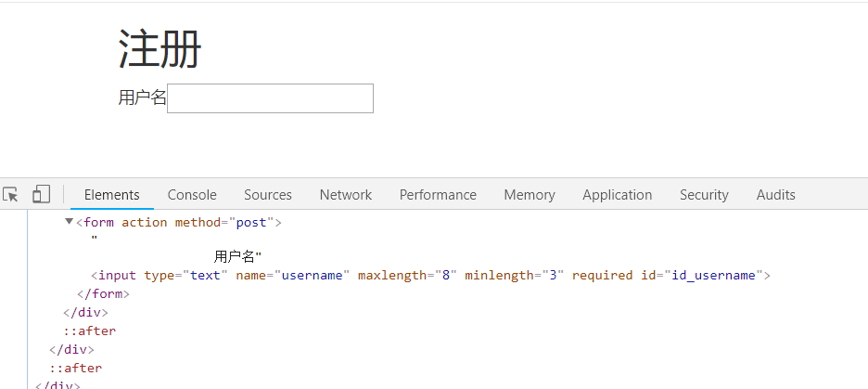Open the Sources tab

[x=268, y=195]
